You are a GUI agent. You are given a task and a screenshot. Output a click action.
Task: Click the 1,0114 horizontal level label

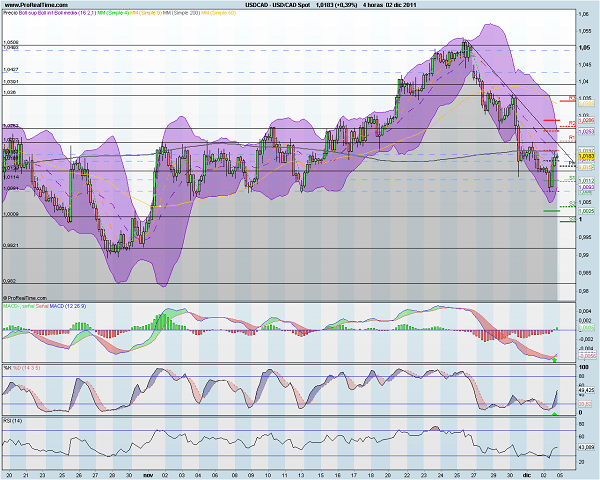pyautogui.click(x=11, y=177)
